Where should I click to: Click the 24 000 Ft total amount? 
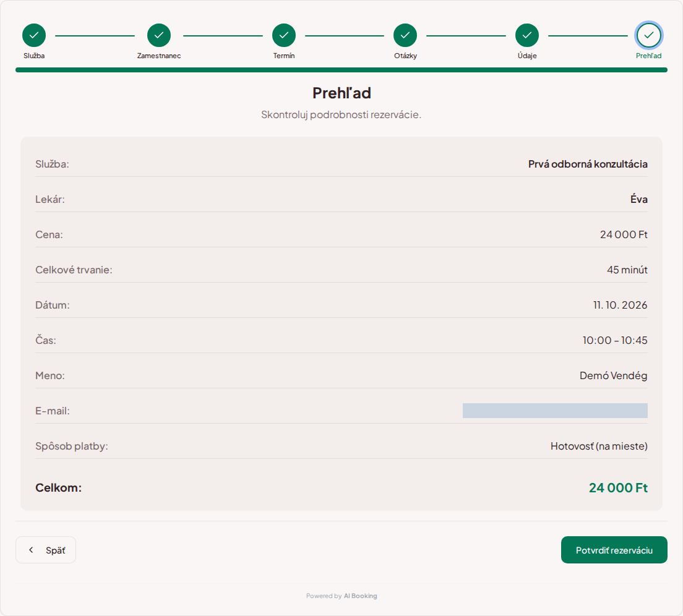(x=618, y=487)
